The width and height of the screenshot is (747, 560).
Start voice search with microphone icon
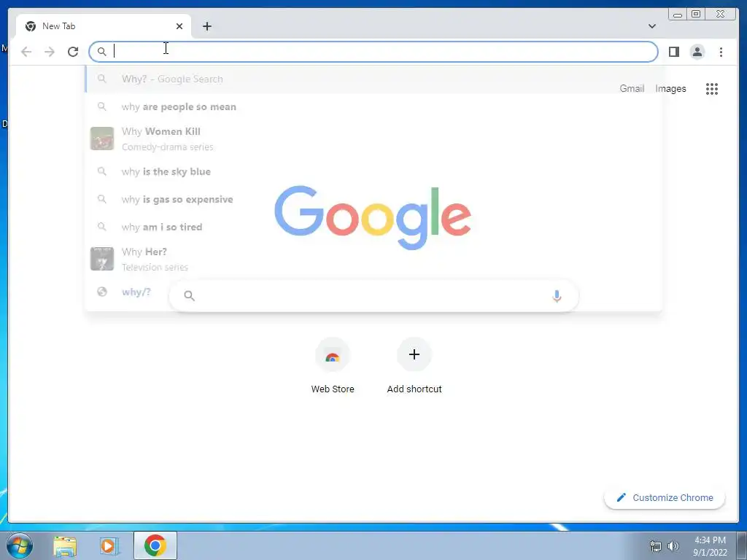point(557,296)
